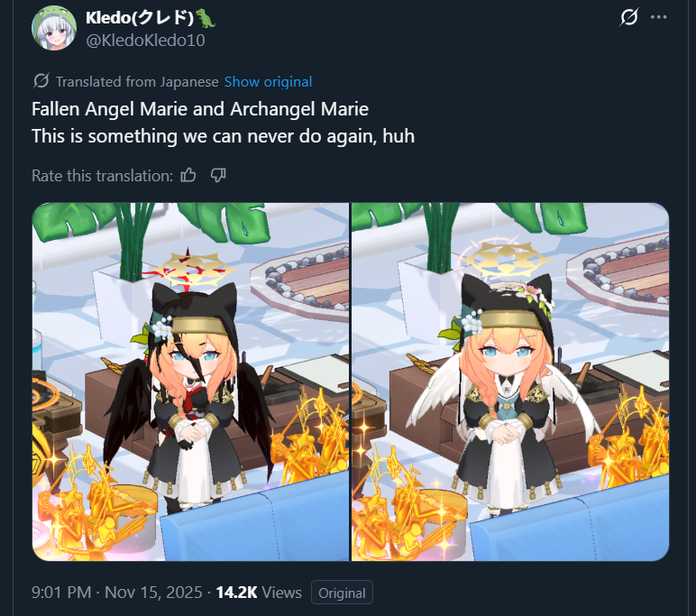This screenshot has width=696, height=616.
Task: Click the Grok icon beside Translated from Japanese
Action: (x=41, y=81)
